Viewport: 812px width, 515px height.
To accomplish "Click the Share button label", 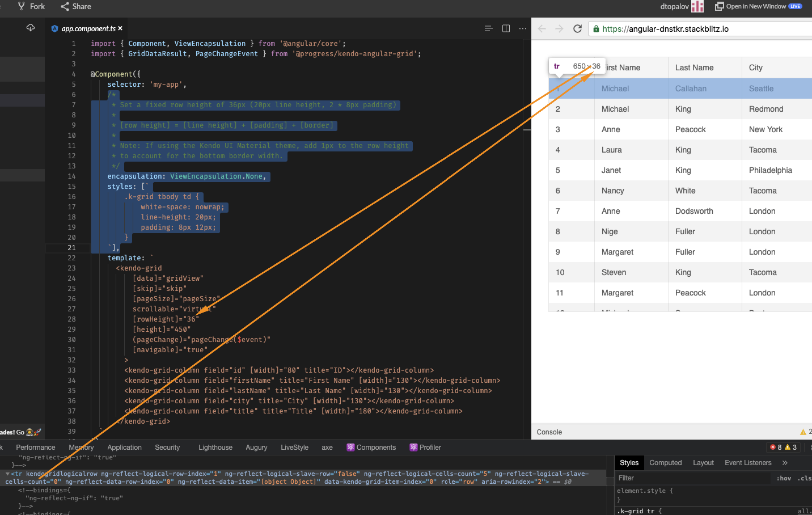I will tap(82, 6).
